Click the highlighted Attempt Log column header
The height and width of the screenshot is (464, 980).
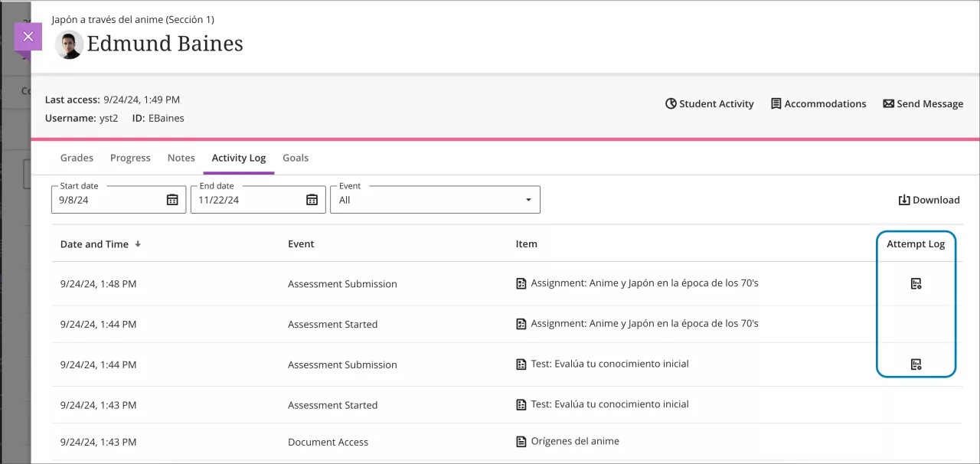916,243
